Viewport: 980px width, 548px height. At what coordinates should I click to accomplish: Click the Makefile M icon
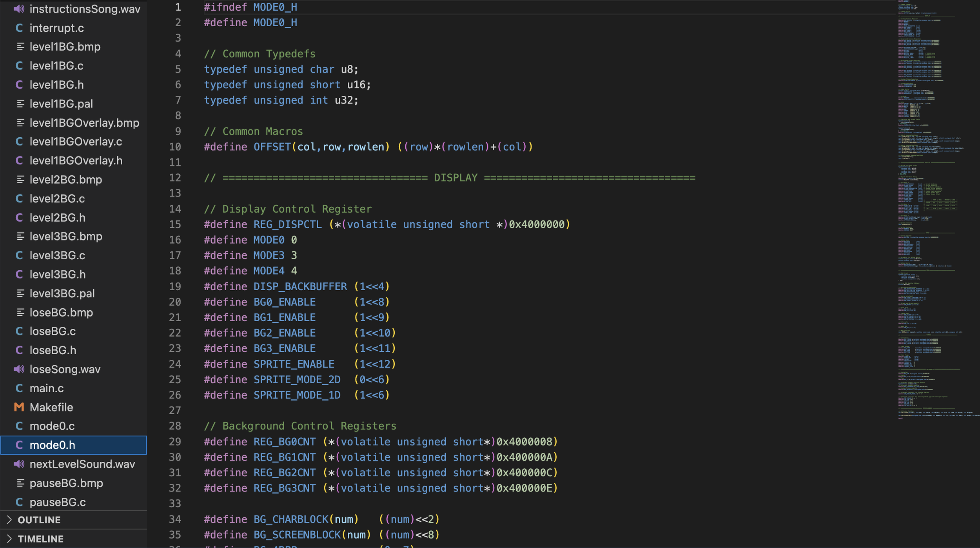click(19, 407)
